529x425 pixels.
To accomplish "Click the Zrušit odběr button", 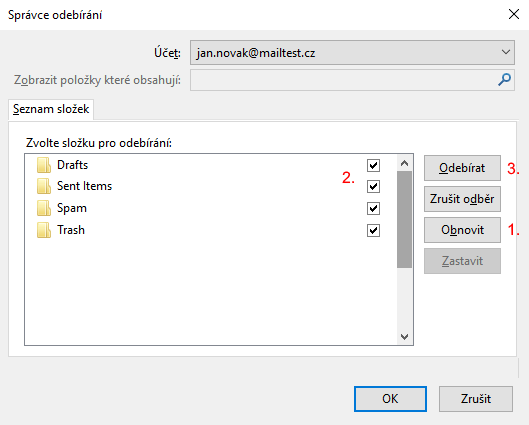I will tap(462, 199).
